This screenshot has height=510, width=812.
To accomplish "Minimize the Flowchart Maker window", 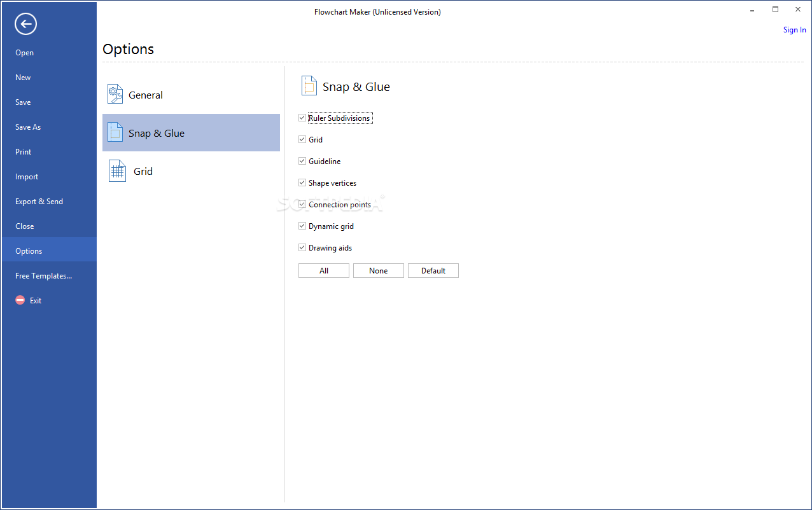I will [x=753, y=10].
